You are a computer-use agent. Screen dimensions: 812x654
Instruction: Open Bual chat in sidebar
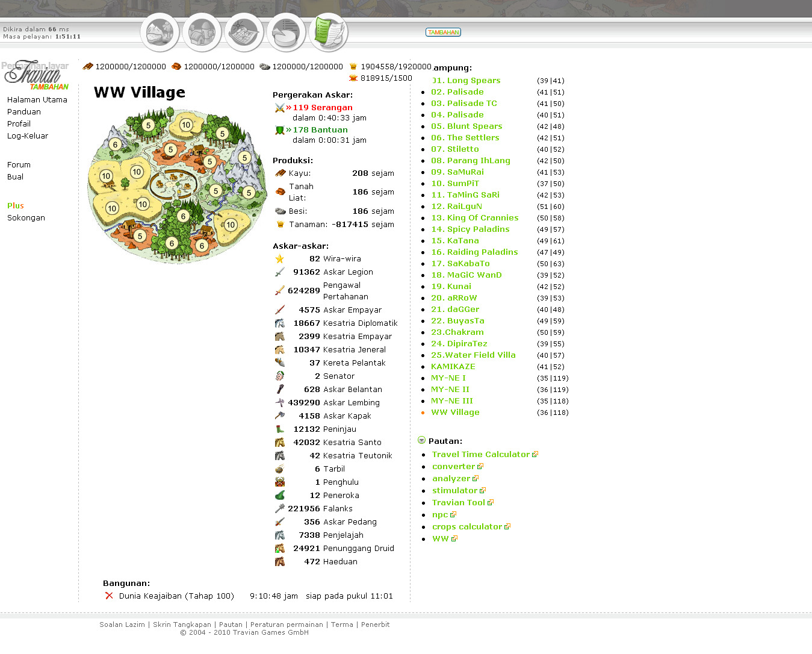[15, 177]
